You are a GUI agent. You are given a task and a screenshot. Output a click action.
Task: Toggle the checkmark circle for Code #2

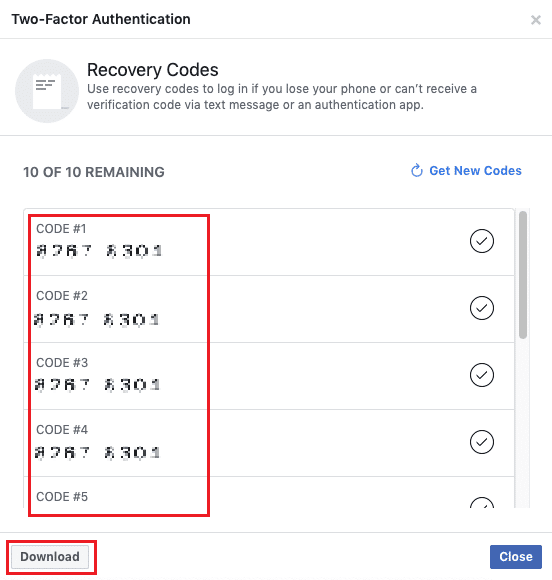[482, 308]
